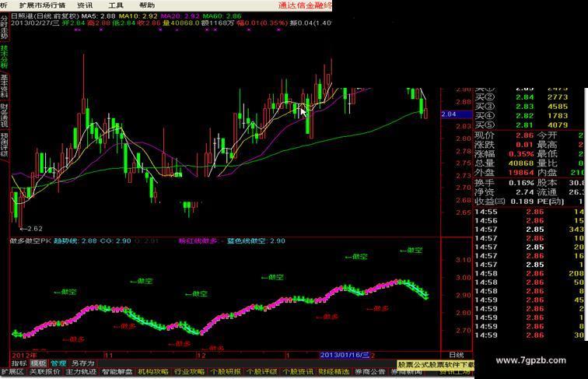Click the 净资 2.74 quote field
This screenshot has width=588, height=379.
point(504,192)
